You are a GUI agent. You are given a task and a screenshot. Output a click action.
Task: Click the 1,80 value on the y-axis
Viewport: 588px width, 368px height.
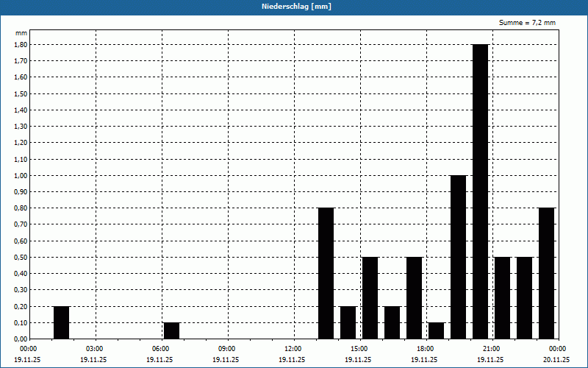pos(20,44)
